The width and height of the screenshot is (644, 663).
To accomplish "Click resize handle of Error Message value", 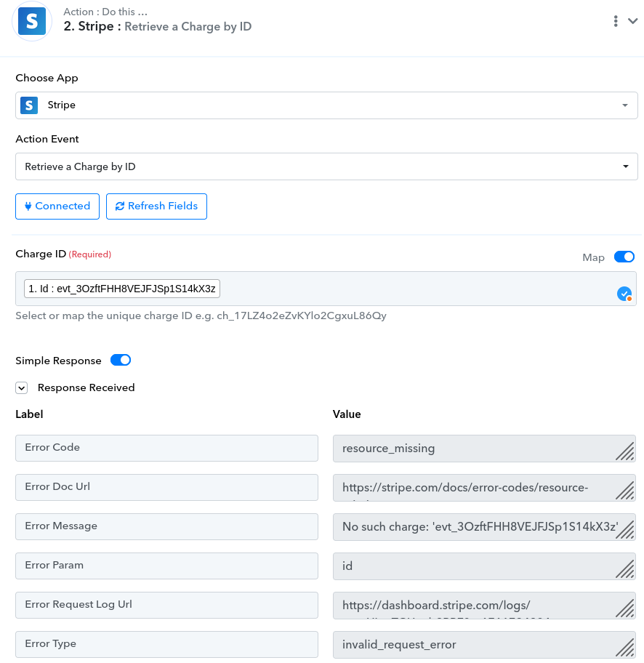I will pos(625,530).
